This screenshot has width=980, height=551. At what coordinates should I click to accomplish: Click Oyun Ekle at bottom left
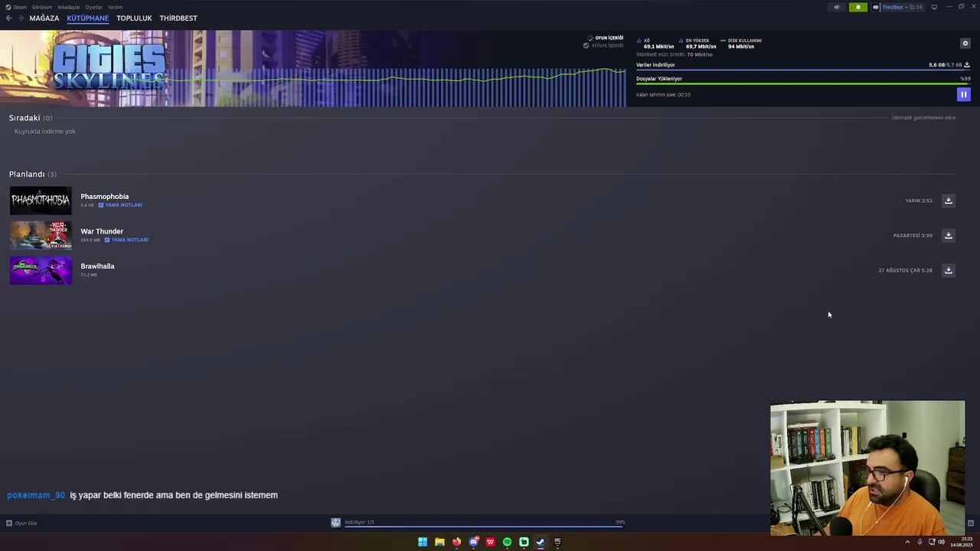click(21, 523)
